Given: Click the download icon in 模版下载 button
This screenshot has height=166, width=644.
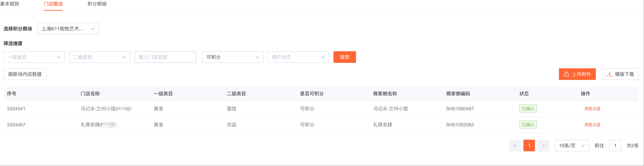Looking at the screenshot, I should tap(609, 74).
